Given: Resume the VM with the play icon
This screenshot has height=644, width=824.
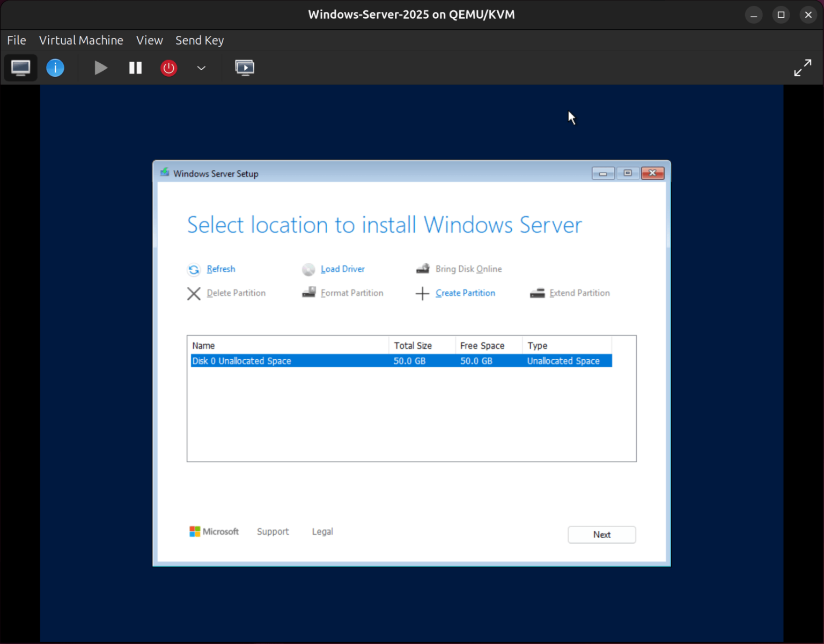Looking at the screenshot, I should [x=100, y=68].
